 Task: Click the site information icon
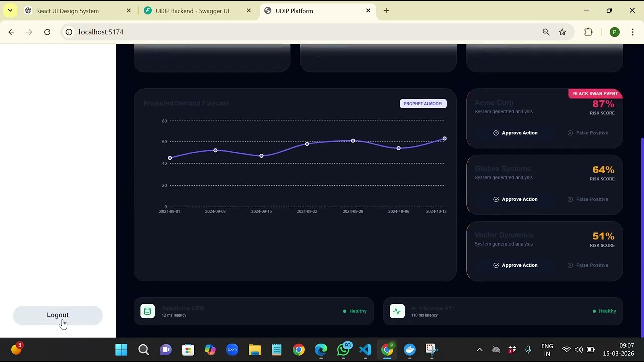tap(69, 32)
